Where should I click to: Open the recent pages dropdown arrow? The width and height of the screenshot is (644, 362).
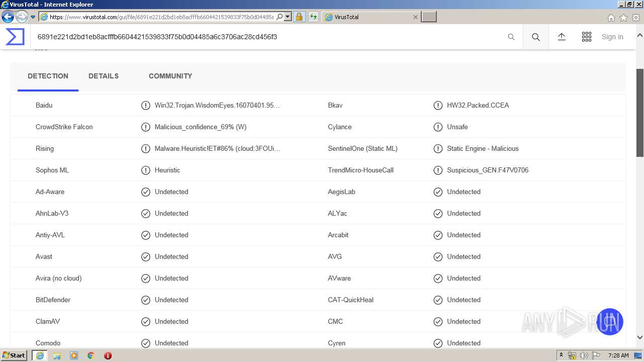(33, 17)
